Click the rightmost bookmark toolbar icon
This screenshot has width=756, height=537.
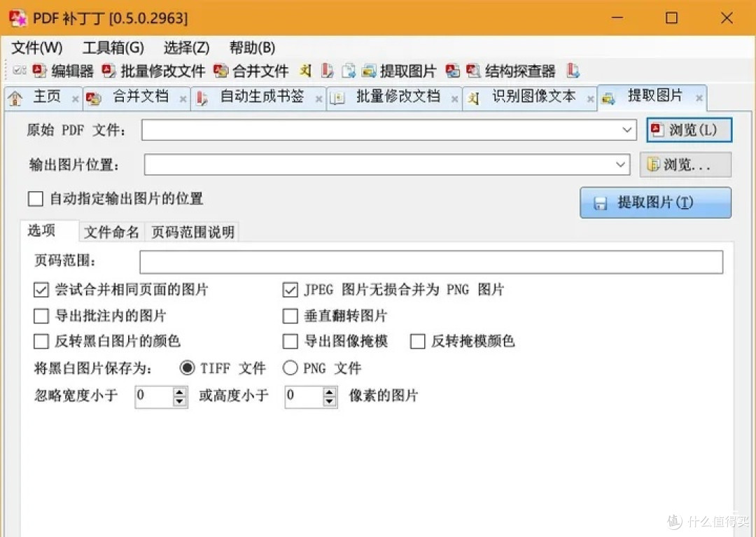point(573,70)
